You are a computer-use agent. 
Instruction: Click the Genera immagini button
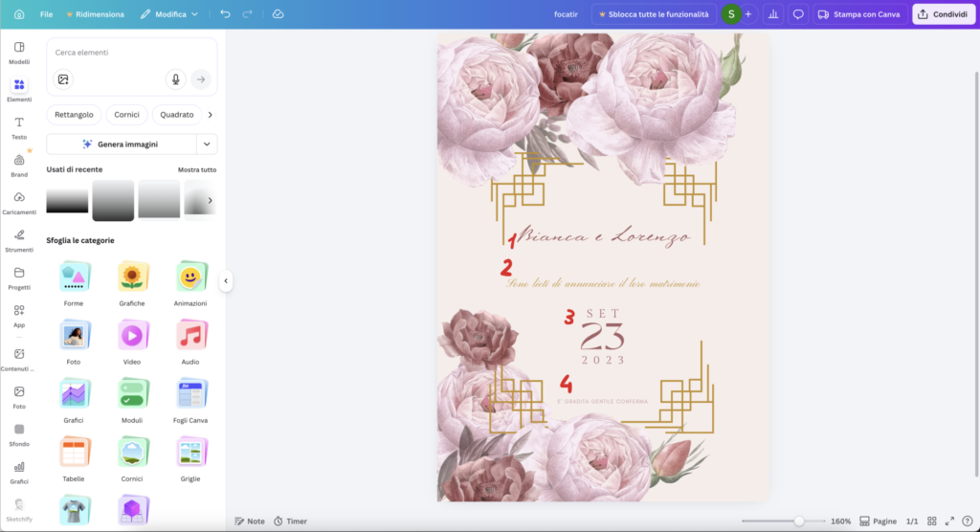pyautogui.click(x=122, y=144)
